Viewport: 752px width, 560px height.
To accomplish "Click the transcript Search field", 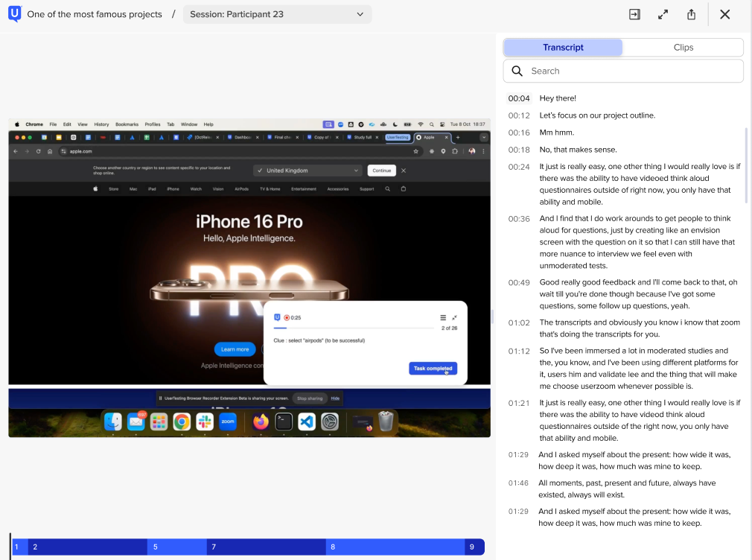I will pyautogui.click(x=623, y=71).
